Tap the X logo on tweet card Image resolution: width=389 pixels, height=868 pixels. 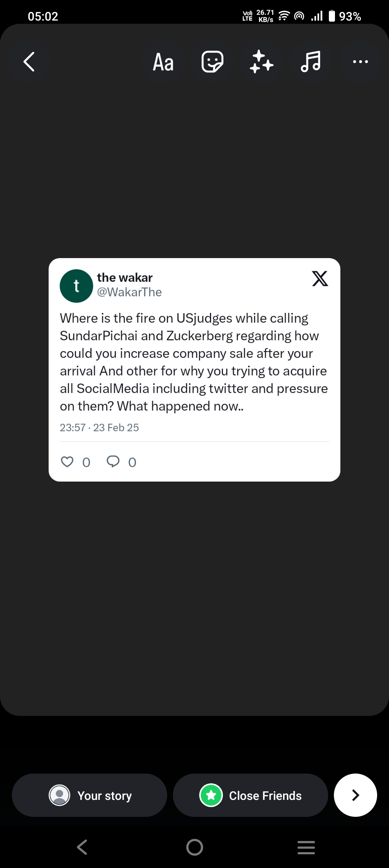320,279
